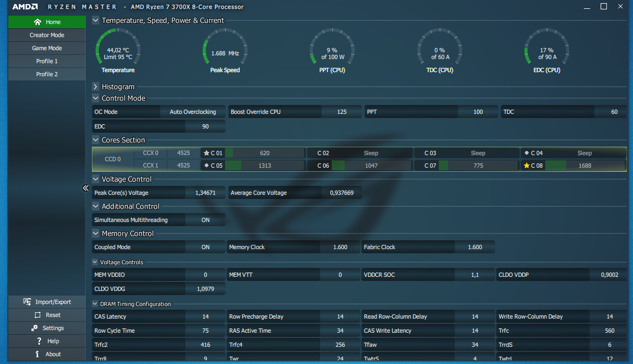Collapse DRAM Timing Configuration subsection
The image size is (633, 364).
click(x=95, y=304)
